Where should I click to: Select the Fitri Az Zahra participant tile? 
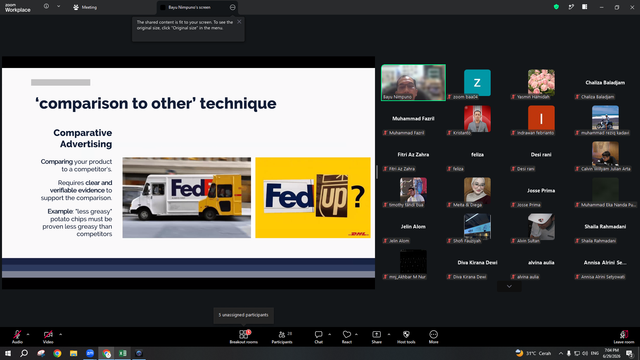(x=413, y=154)
